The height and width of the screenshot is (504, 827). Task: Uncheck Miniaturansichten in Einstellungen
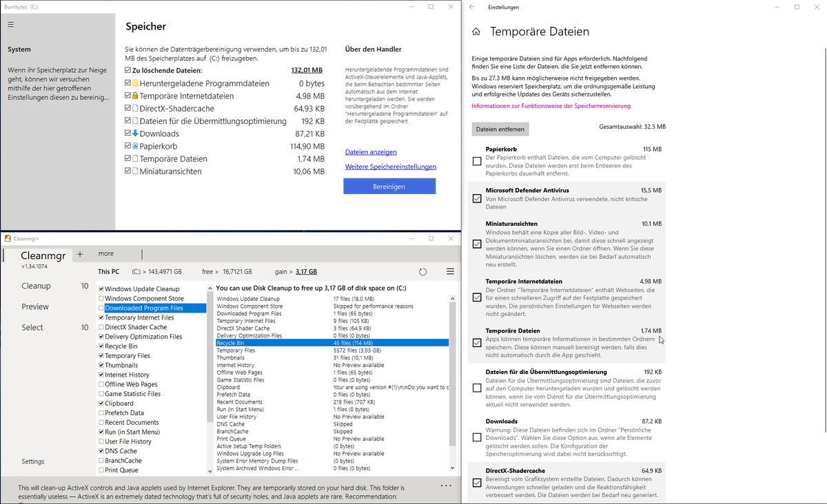(x=477, y=244)
